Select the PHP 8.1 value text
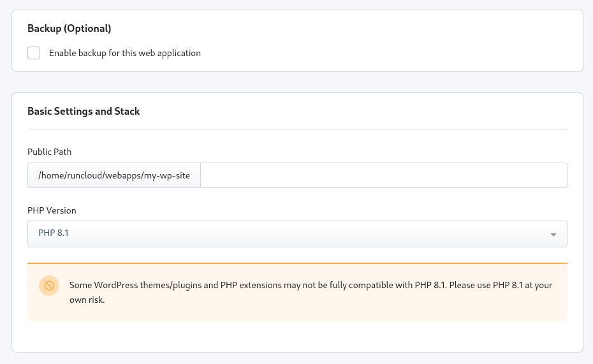This screenshot has height=364, width=593. tap(54, 233)
